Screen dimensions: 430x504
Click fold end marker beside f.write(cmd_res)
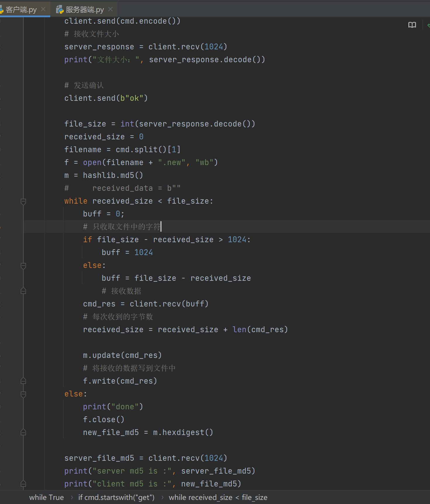point(23,381)
